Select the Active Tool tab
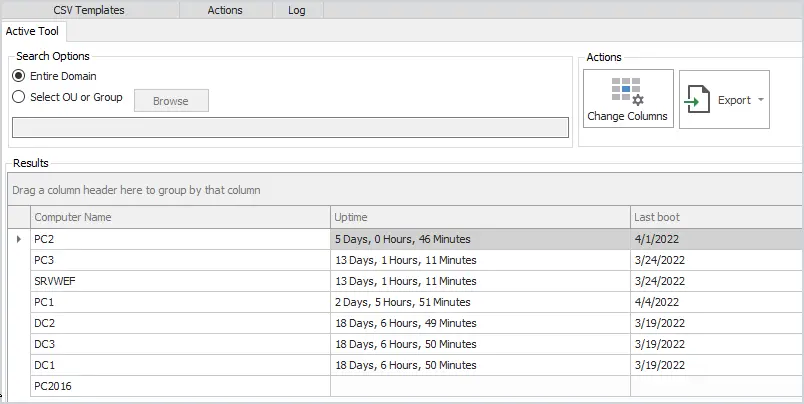Viewport: 804px width, 404px height. click(x=32, y=31)
